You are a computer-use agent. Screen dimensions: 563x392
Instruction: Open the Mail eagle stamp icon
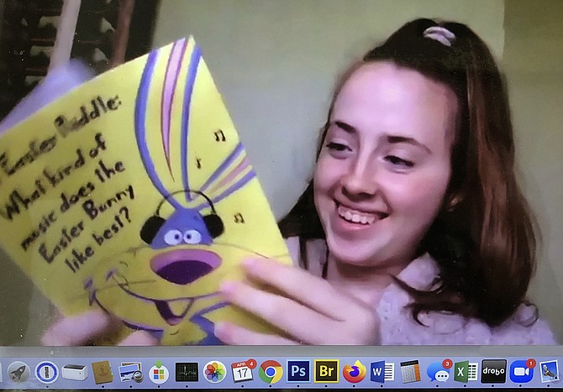[550, 372]
